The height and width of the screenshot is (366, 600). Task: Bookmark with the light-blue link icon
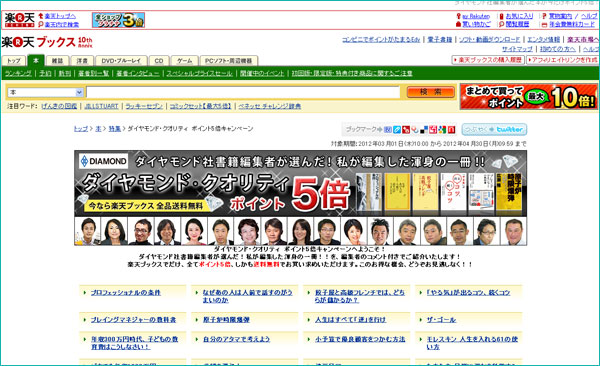(397, 130)
